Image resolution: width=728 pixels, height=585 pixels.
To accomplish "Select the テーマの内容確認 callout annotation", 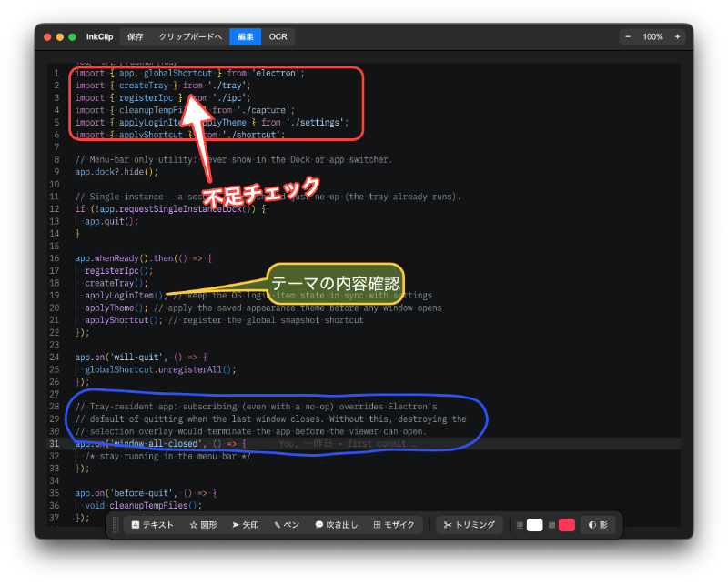I will pos(335,284).
